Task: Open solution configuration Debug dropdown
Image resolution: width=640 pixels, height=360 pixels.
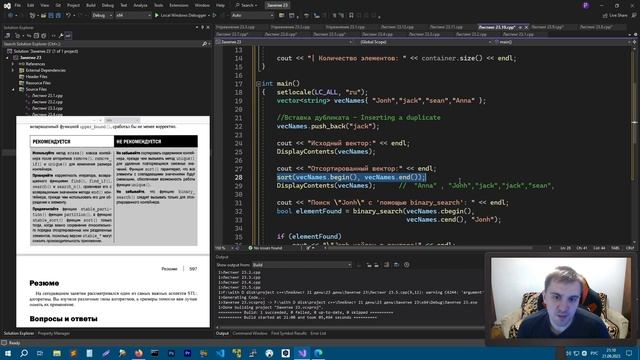Action: coord(102,16)
